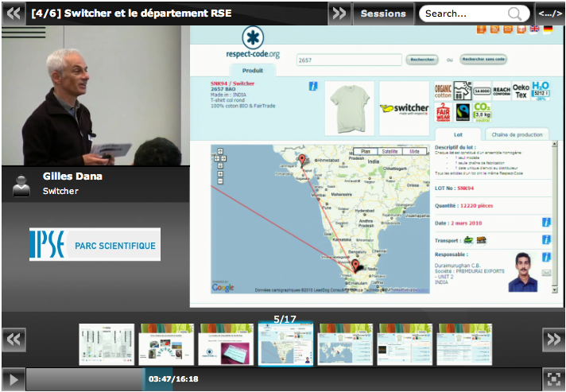
Task: Click the Google logo on the map
Action: tap(223, 287)
